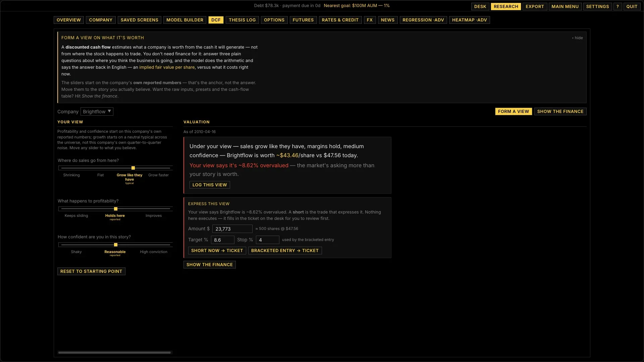Hide the DCF intro panel

pos(578,38)
